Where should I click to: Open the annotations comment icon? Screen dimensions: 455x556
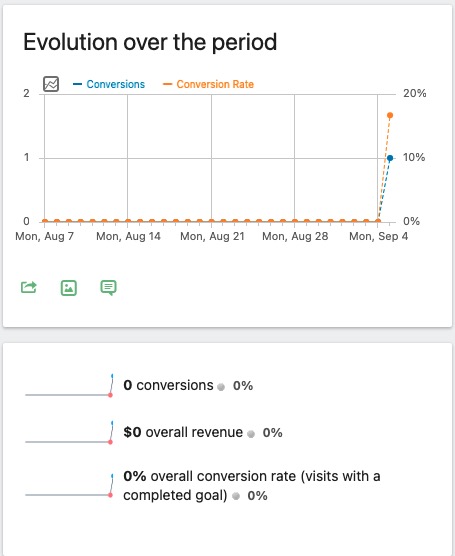click(x=109, y=288)
